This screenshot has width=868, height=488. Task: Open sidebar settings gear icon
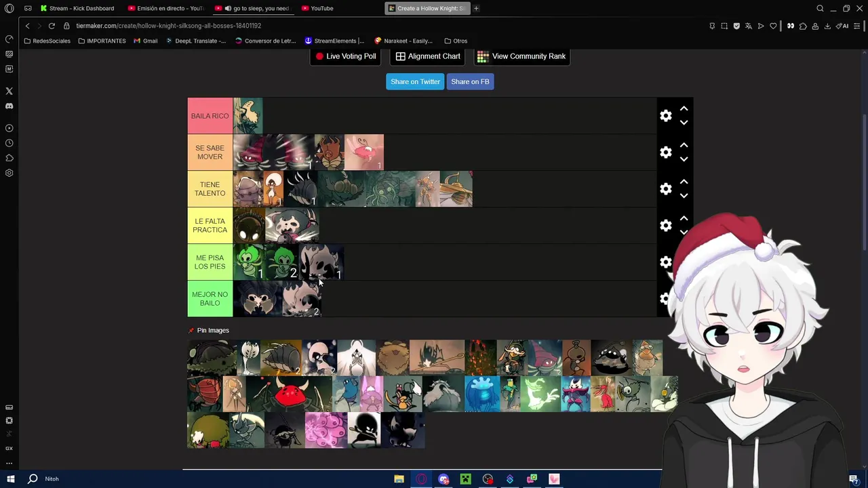coord(9,173)
